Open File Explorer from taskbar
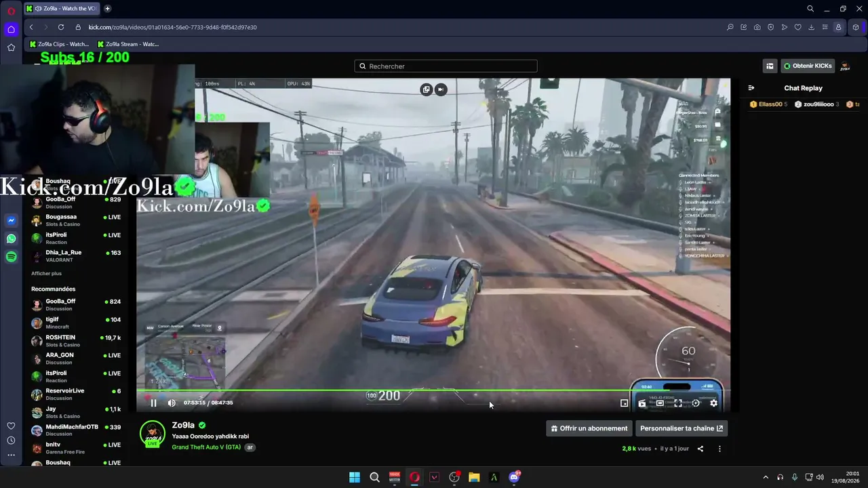 474,477
